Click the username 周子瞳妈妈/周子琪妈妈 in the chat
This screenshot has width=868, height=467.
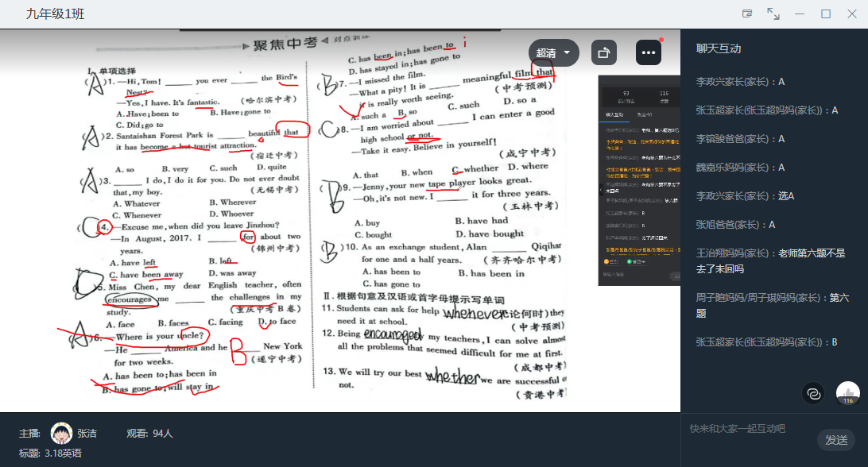[x=760, y=298]
